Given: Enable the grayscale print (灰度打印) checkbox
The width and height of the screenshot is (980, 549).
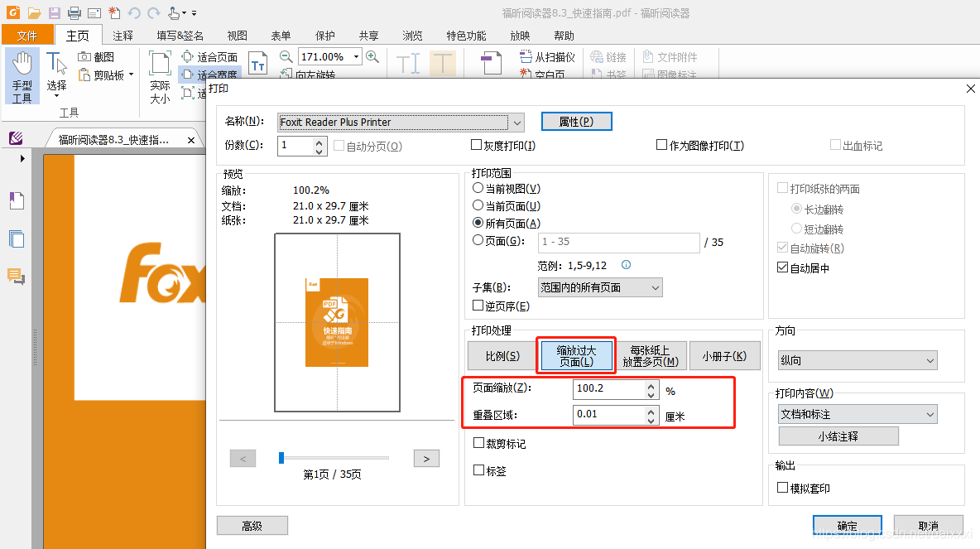Looking at the screenshot, I should pyautogui.click(x=476, y=145).
